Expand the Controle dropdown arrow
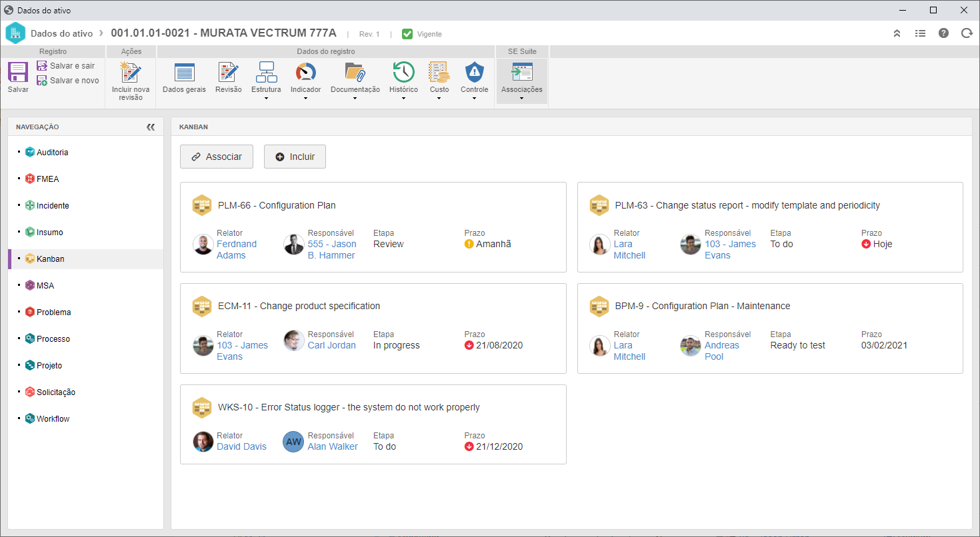 click(x=474, y=99)
